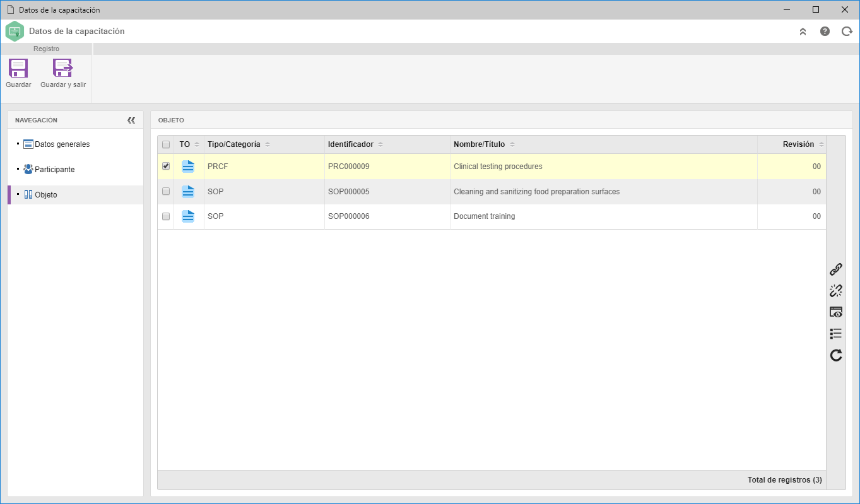The image size is (860, 504).
Task: Sort by the TO column arrows
Action: tap(196, 144)
